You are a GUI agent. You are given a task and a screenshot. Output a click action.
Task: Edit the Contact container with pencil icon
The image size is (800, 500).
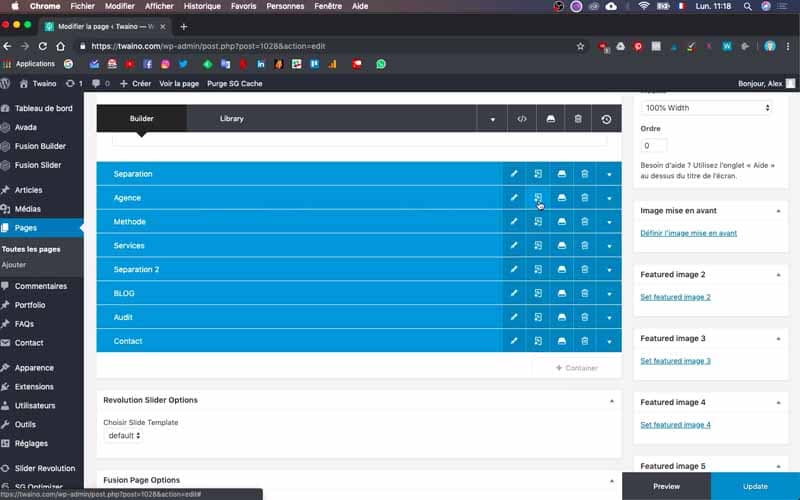point(514,341)
